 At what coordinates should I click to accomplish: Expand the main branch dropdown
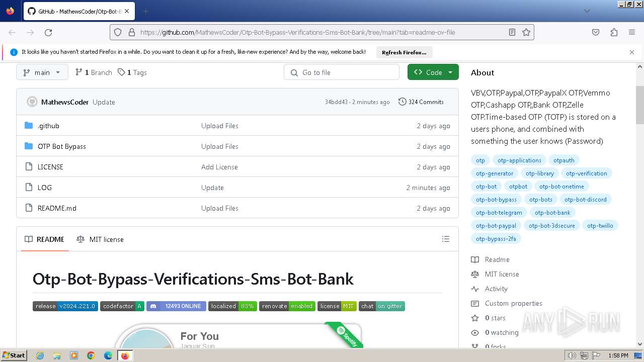[41, 72]
